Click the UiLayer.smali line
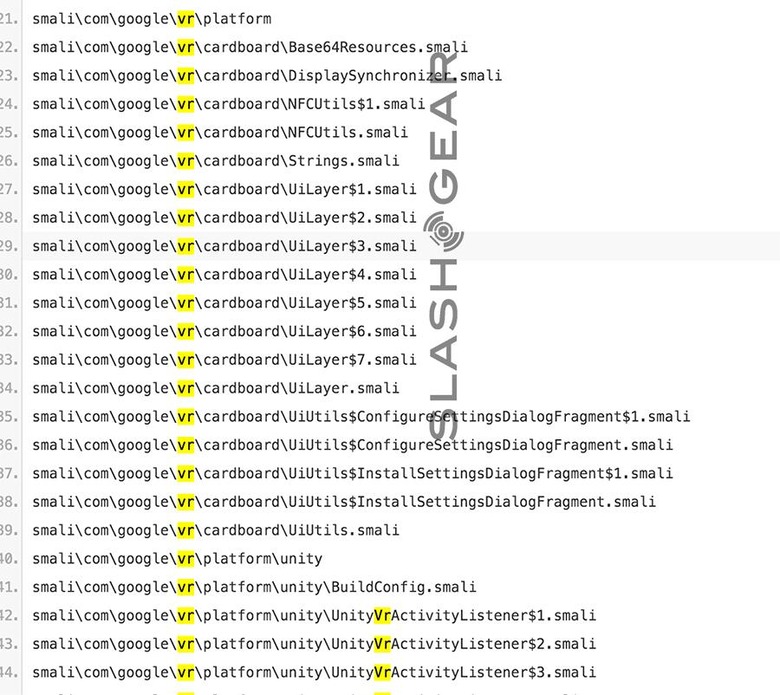 tap(216, 388)
